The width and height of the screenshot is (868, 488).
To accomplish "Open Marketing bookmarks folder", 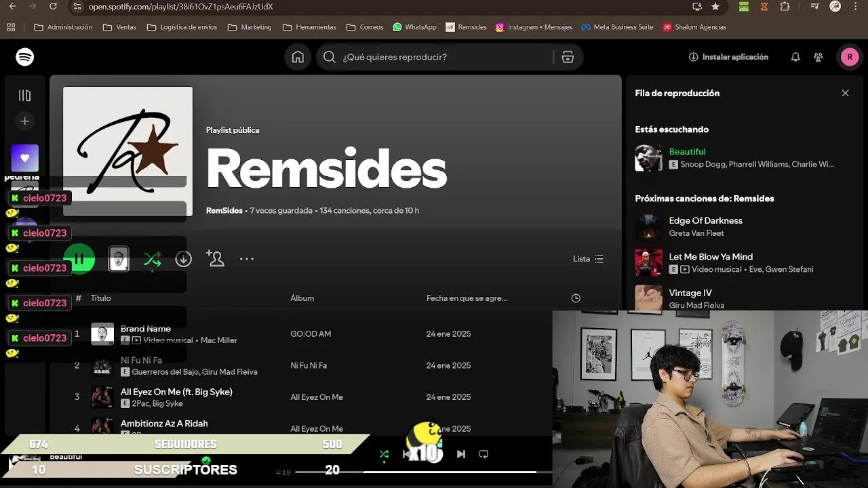I will [x=250, y=27].
